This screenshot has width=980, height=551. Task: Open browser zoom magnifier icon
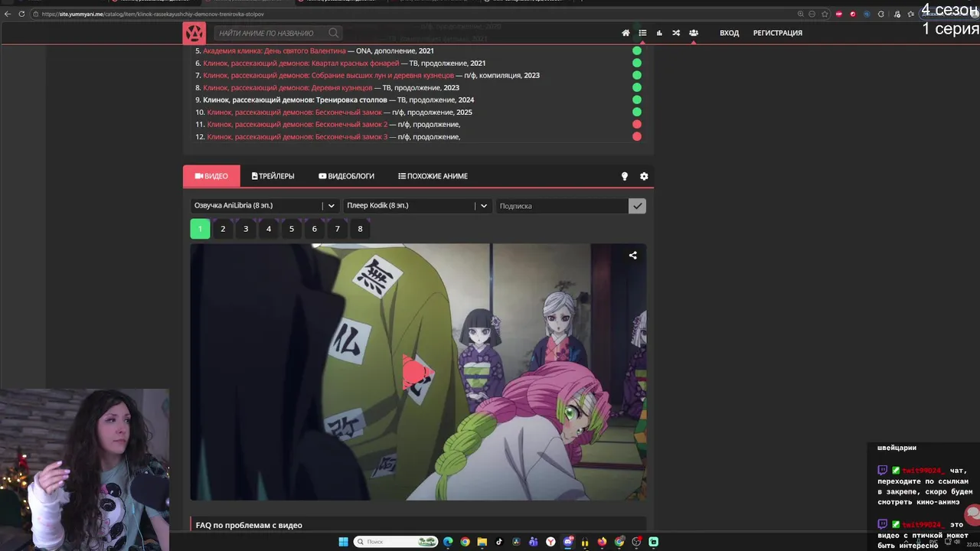[x=801, y=14]
